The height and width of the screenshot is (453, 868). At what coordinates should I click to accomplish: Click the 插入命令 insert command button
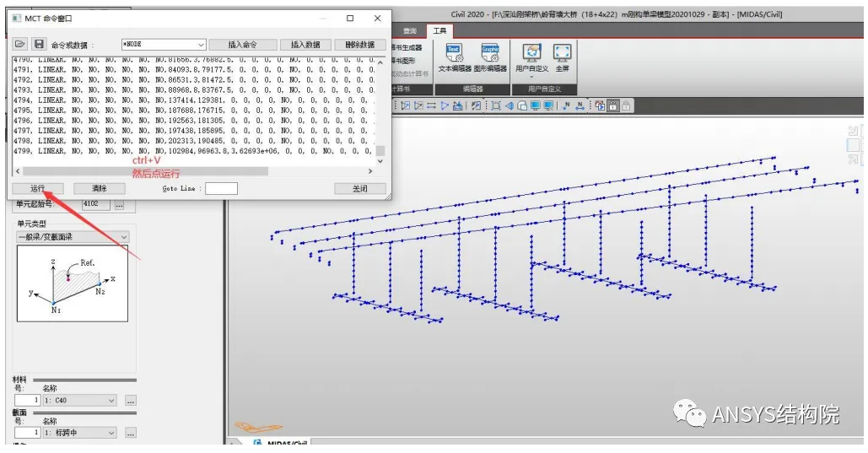pyautogui.click(x=242, y=45)
